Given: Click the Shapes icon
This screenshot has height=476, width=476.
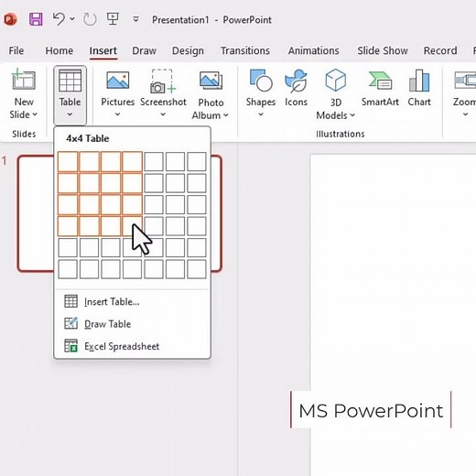Looking at the screenshot, I should 261,81.
